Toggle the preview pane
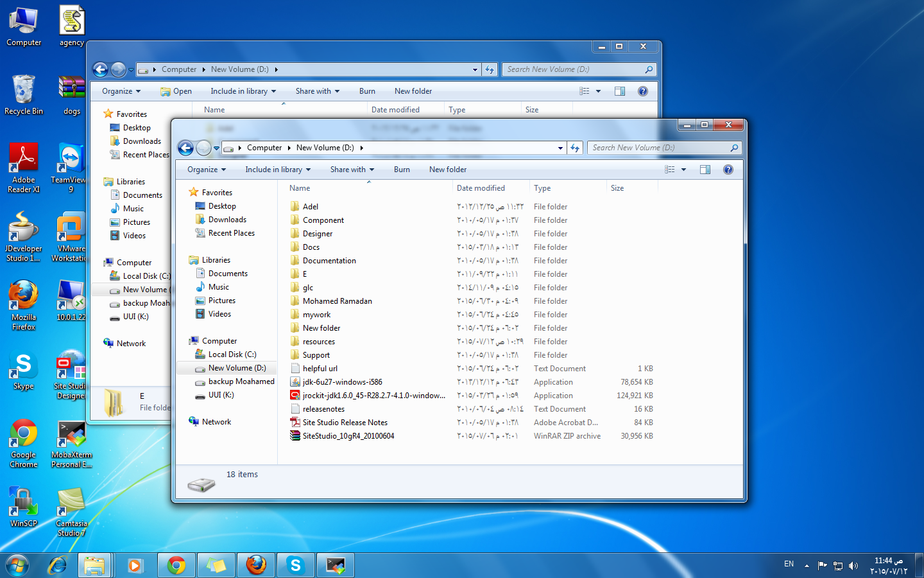Image resolution: width=924 pixels, height=578 pixels. [x=705, y=169]
